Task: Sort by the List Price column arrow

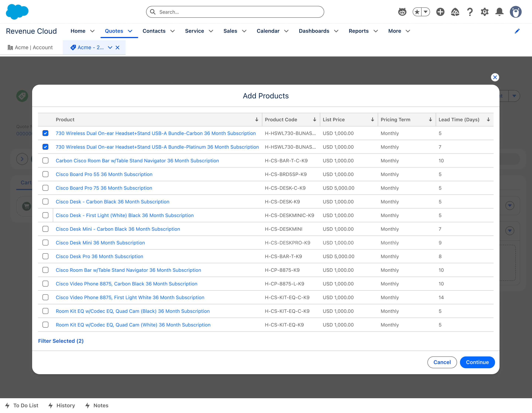Action: (x=372, y=119)
